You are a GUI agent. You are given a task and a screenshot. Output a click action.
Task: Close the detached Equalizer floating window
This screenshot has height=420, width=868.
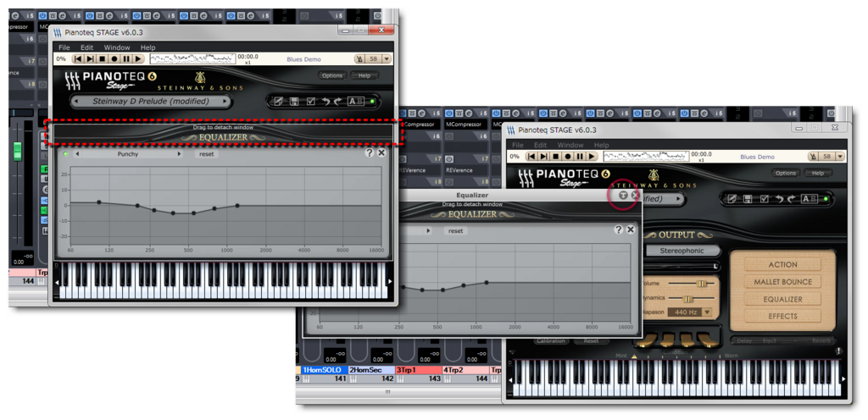click(634, 195)
